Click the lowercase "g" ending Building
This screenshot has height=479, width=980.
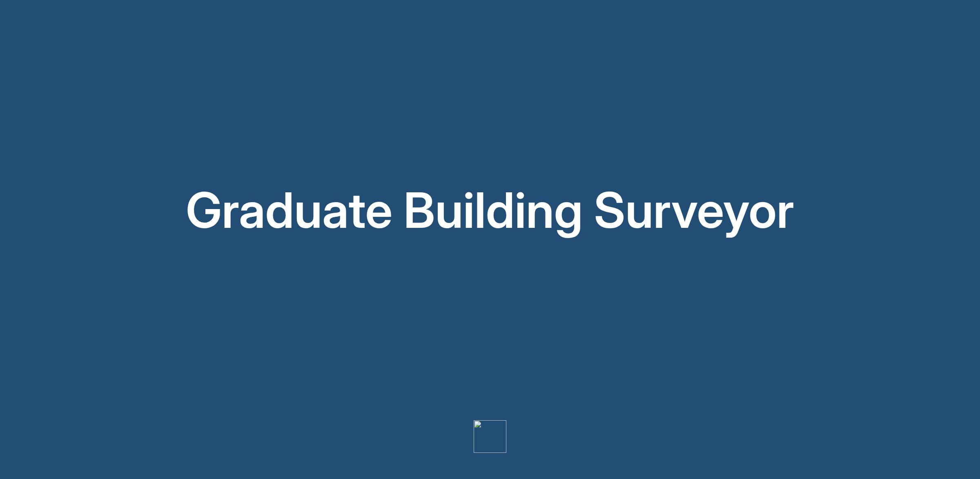click(x=568, y=216)
